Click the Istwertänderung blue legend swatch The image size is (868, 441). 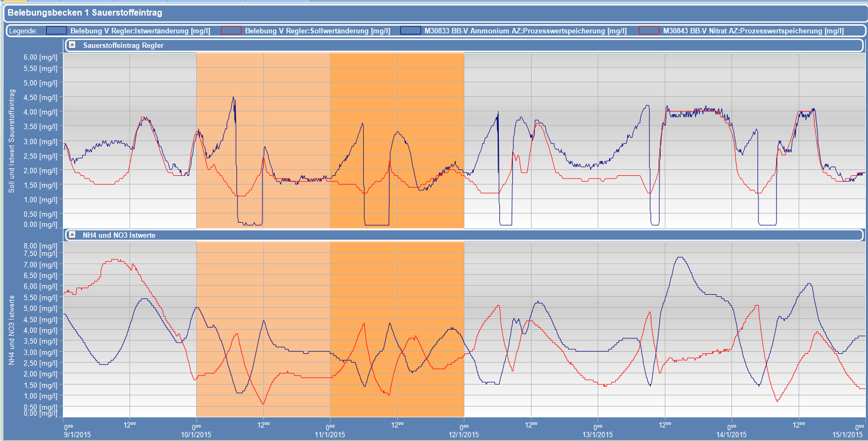56,31
